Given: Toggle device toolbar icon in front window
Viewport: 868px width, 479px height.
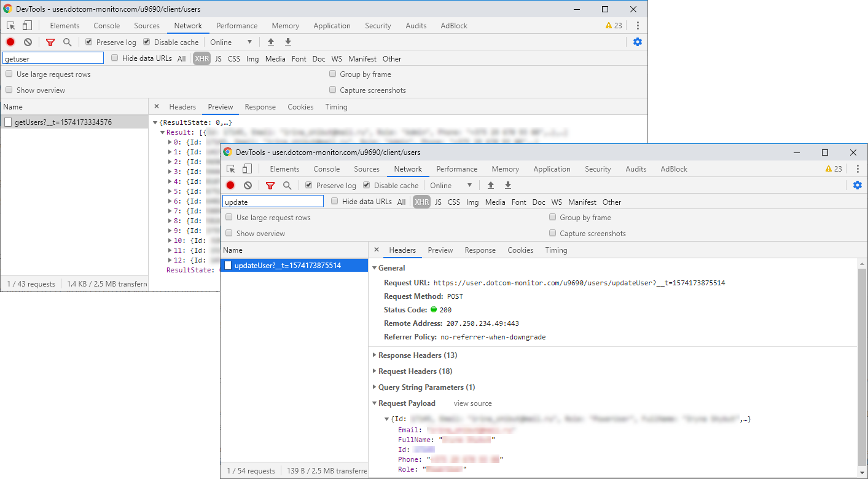Looking at the screenshot, I should coord(247,169).
